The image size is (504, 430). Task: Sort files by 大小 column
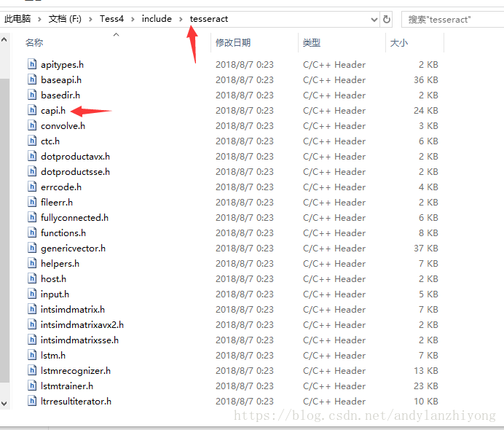pos(399,42)
